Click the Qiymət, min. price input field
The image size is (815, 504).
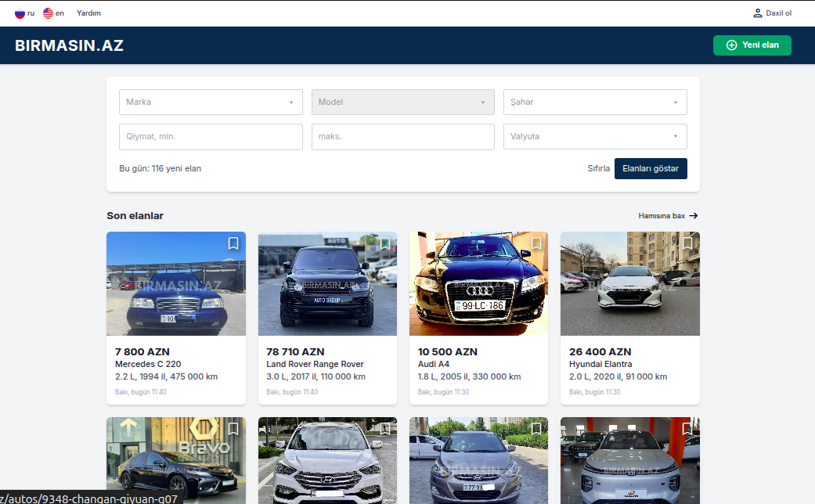211,136
